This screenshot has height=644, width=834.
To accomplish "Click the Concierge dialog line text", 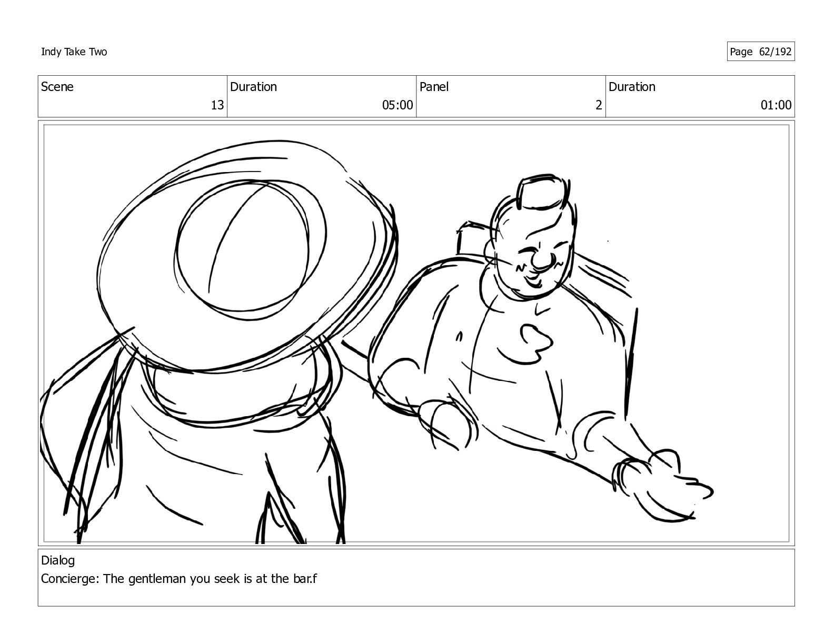I will click(179, 579).
